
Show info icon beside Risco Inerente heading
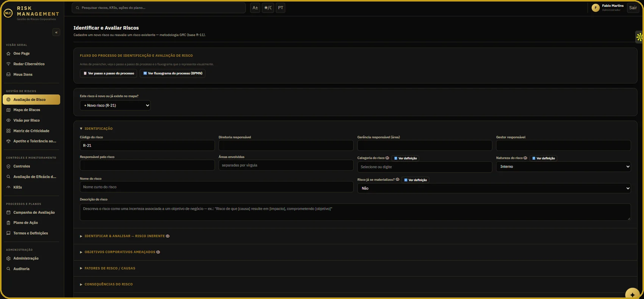tap(167, 236)
